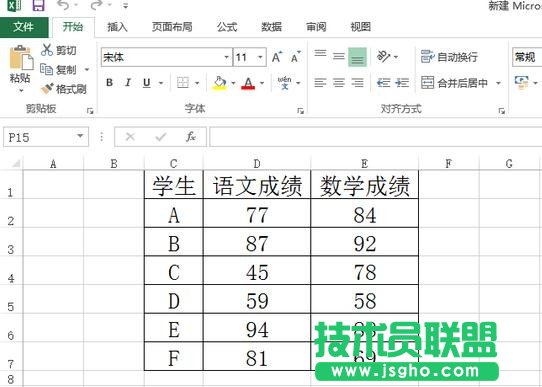Screen dimensions: 542x387
Task: Select cell containing 语文成绩
Action: point(257,185)
